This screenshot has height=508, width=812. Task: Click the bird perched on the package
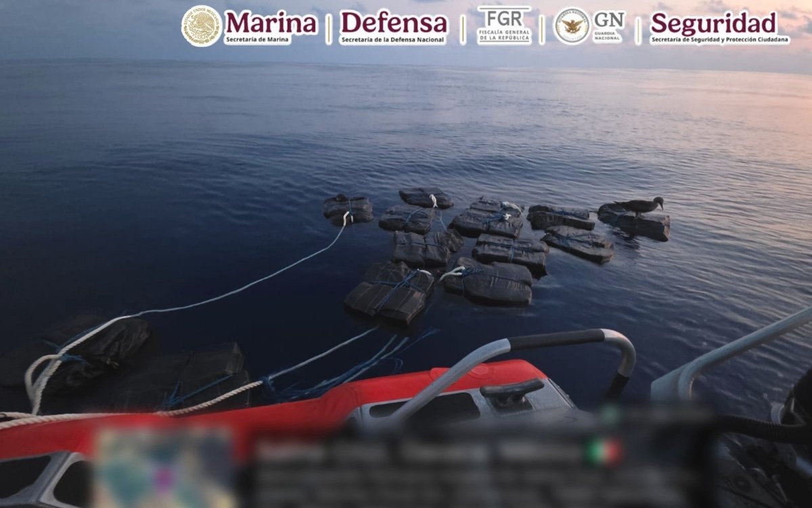tap(638, 205)
